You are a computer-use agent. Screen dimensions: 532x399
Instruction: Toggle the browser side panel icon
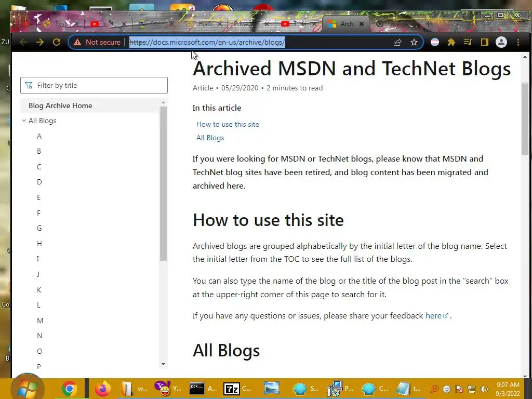coord(485,42)
